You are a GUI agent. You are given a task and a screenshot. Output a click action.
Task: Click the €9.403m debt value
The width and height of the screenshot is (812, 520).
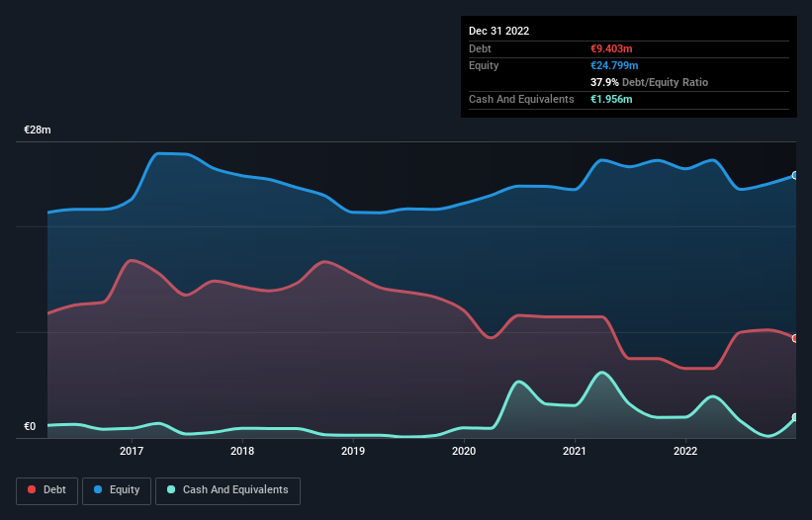coord(611,48)
